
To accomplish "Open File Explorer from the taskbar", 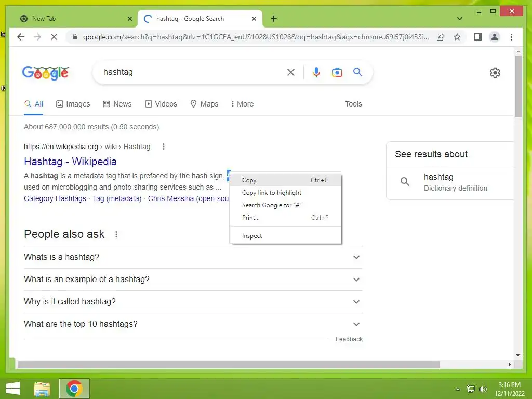I will [42, 389].
